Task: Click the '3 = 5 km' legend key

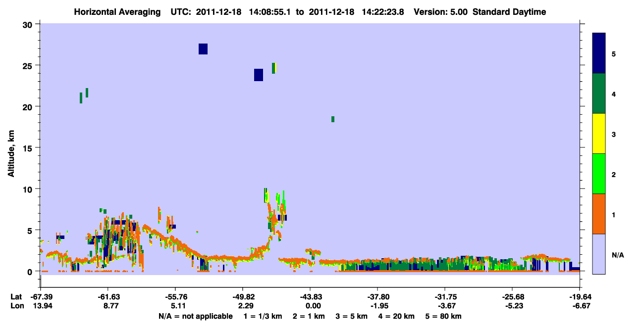Action: (352, 316)
